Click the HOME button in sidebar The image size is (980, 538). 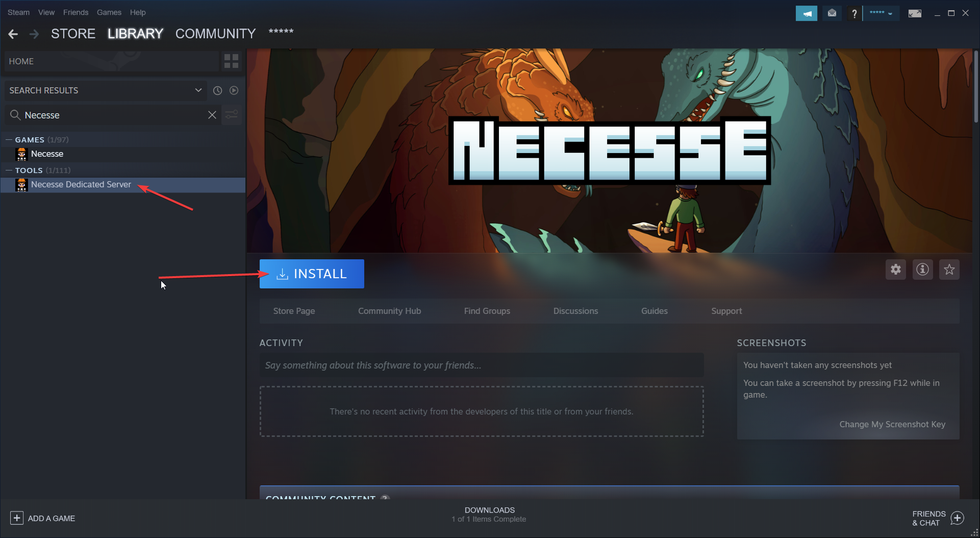[112, 61]
